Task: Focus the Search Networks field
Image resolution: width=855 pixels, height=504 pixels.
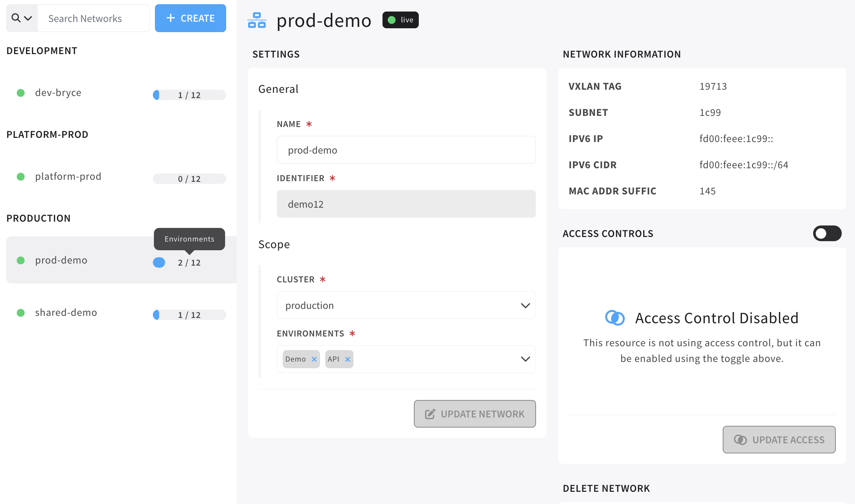Action: (93, 18)
